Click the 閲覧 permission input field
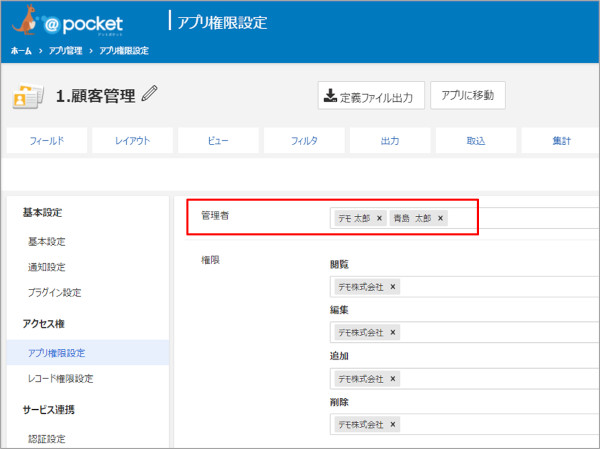This screenshot has height=449, width=600. (x=465, y=287)
